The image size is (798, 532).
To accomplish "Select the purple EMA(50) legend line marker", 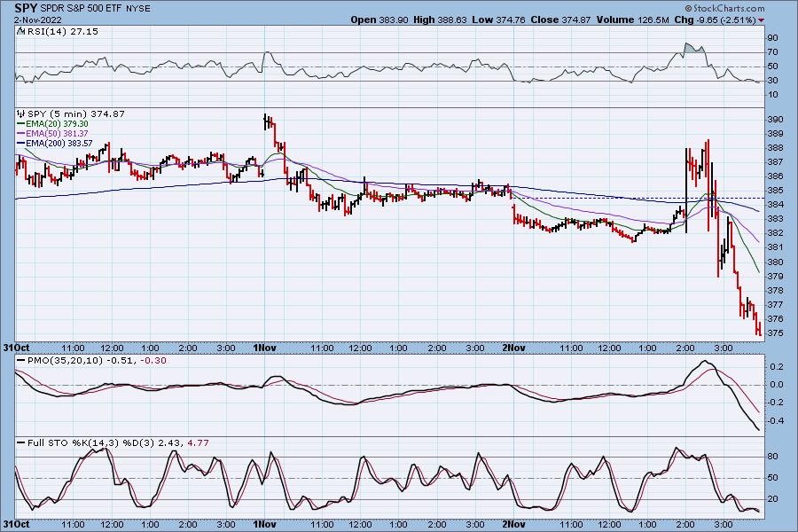I will [21, 133].
